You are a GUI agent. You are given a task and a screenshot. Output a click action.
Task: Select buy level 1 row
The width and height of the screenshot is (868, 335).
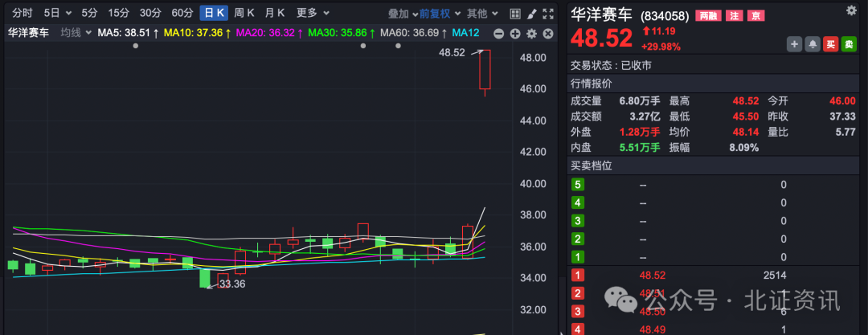point(713,258)
